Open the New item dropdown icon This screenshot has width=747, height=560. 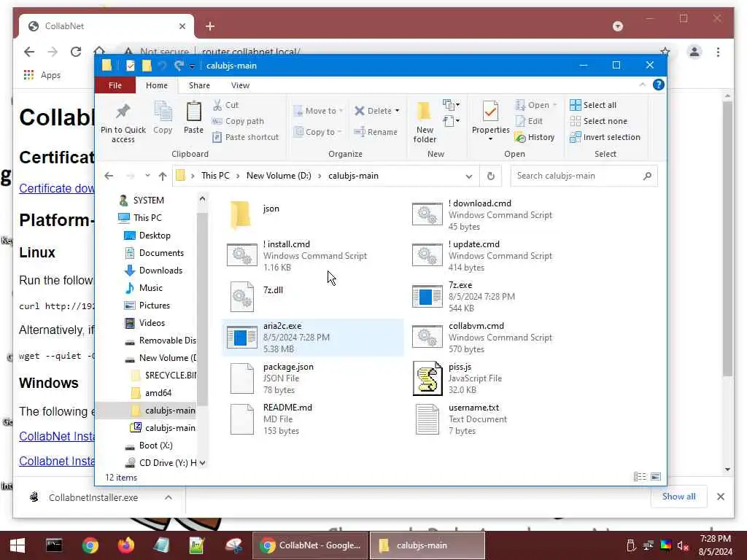coord(451,104)
